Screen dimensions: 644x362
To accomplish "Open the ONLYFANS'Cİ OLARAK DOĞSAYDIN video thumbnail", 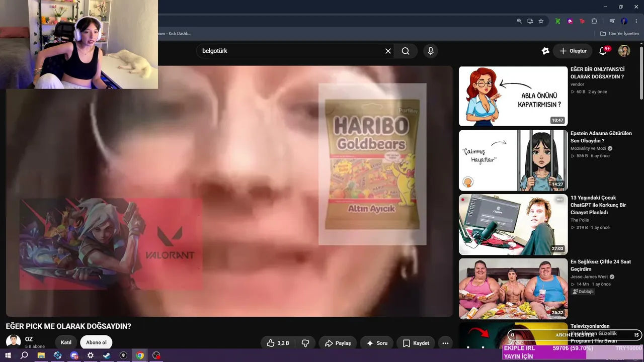I will pyautogui.click(x=513, y=96).
